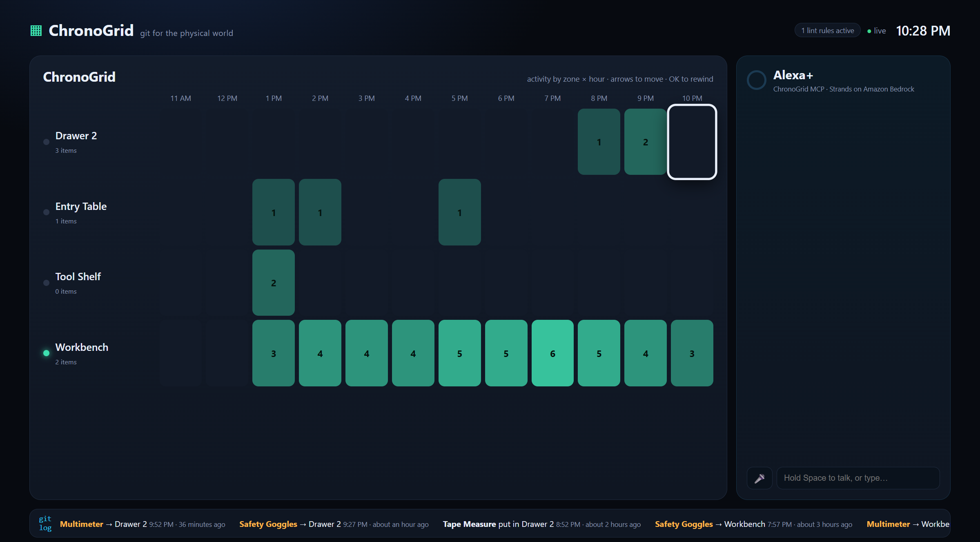Select Workbench cell at 9 PM
Image resolution: width=980 pixels, height=542 pixels.
pos(646,353)
